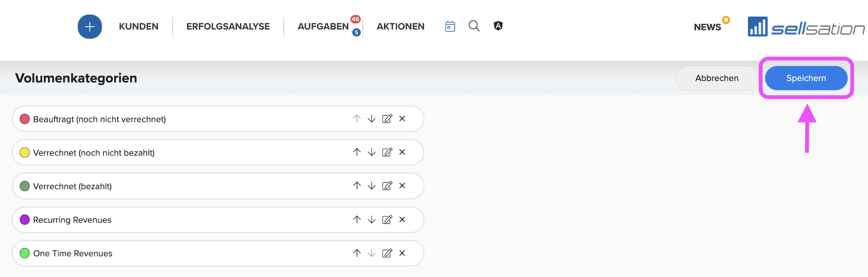This screenshot has width=868, height=277.
Task: Click the Abbrechen button
Action: coord(717,78)
